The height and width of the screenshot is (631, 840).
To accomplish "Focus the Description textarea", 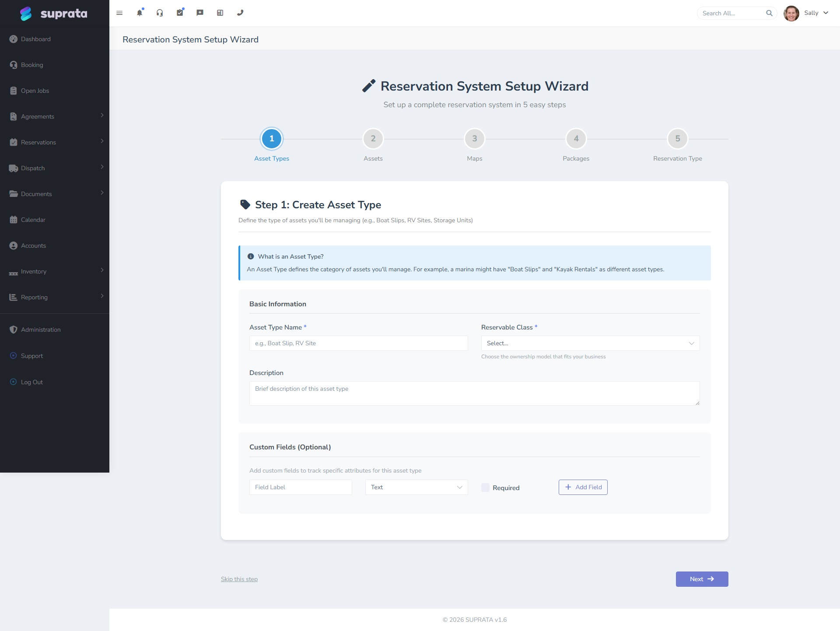I will (475, 393).
